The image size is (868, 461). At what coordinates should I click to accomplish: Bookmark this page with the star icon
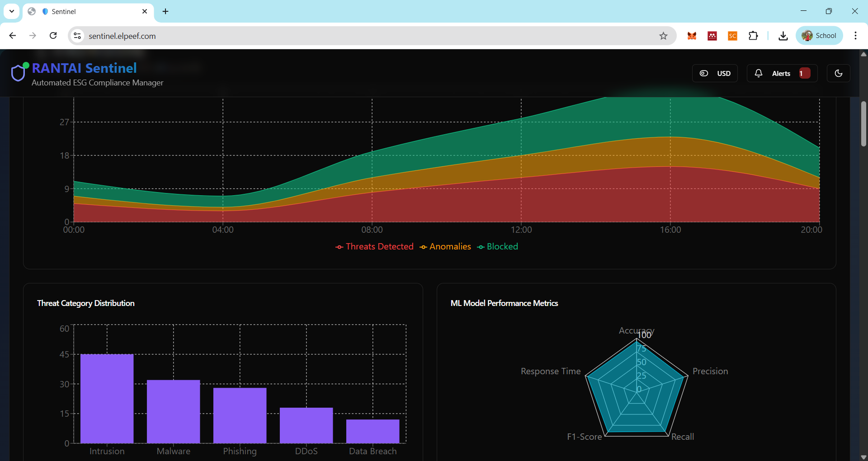[663, 36]
